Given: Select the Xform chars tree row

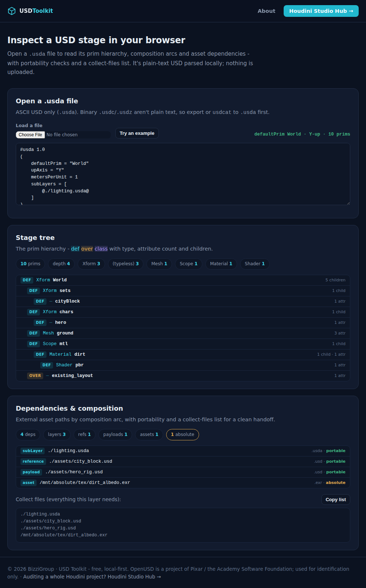Looking at the screenshot, I should click(183, 312).
